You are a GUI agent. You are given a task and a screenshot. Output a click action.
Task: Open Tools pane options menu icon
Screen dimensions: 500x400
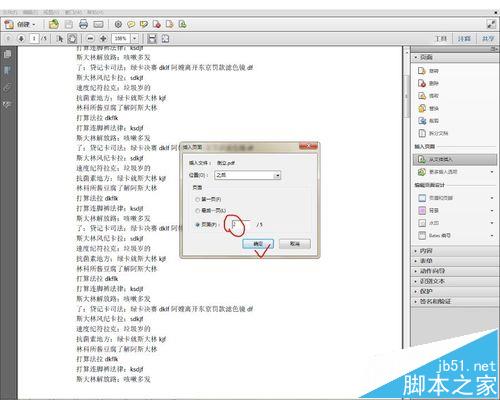(495, 49)
